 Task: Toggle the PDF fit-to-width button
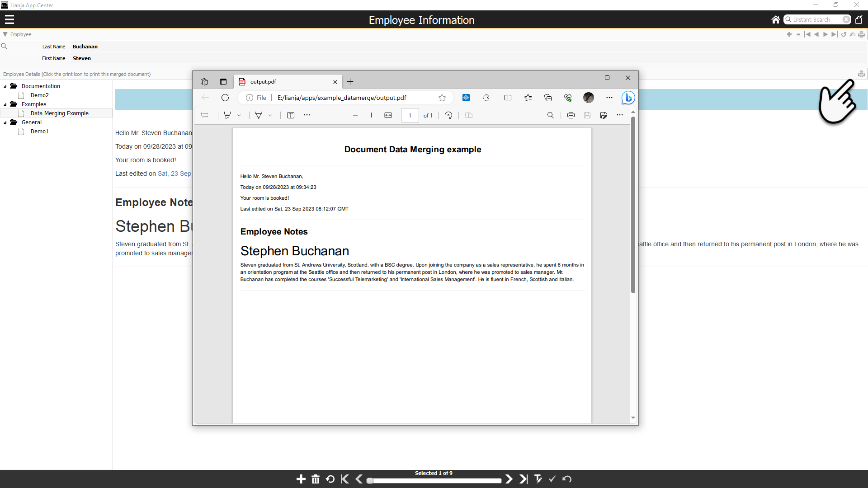pyautogui.click(x=388, y=115)
